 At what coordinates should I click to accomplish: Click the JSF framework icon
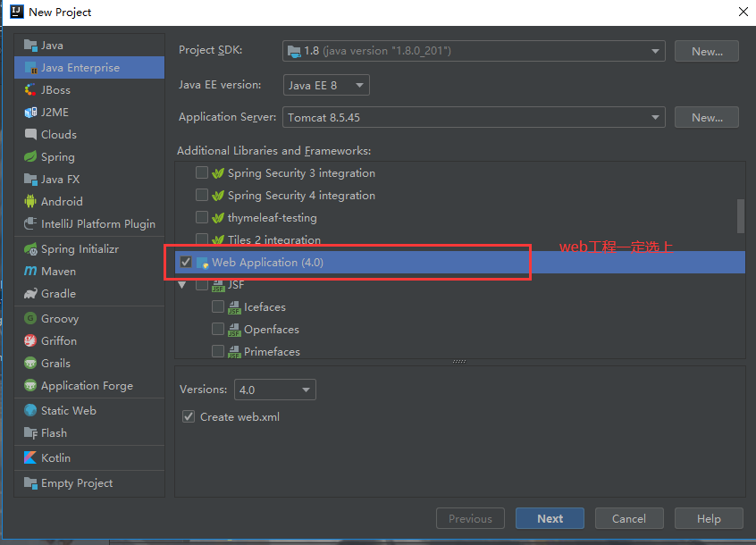218,285
